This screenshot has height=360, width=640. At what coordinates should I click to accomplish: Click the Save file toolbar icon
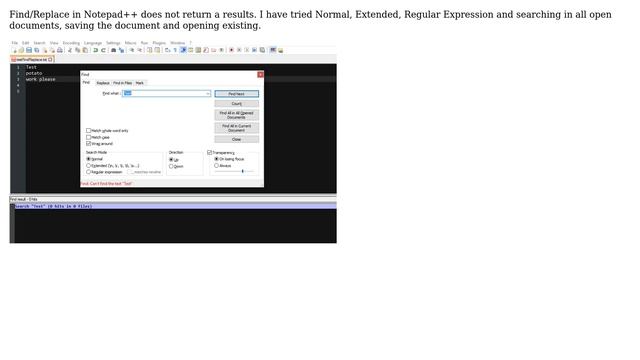[x=29, y=50]
